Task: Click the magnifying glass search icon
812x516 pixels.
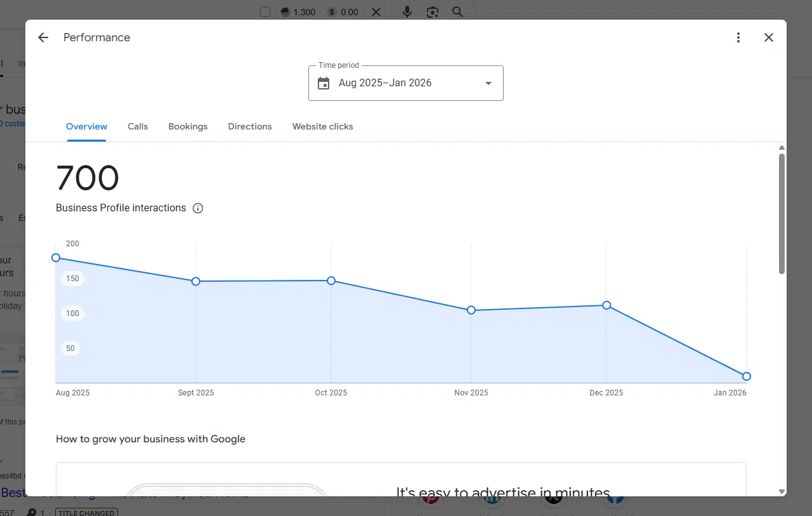Action: pos(457,12)
